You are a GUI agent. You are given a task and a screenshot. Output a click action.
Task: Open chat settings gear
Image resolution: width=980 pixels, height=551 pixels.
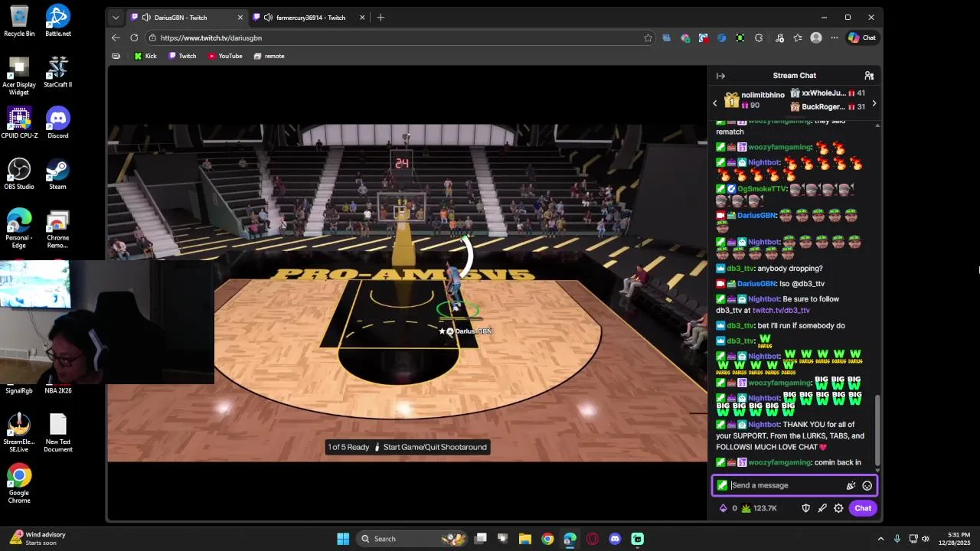click(x=838, y=508)
